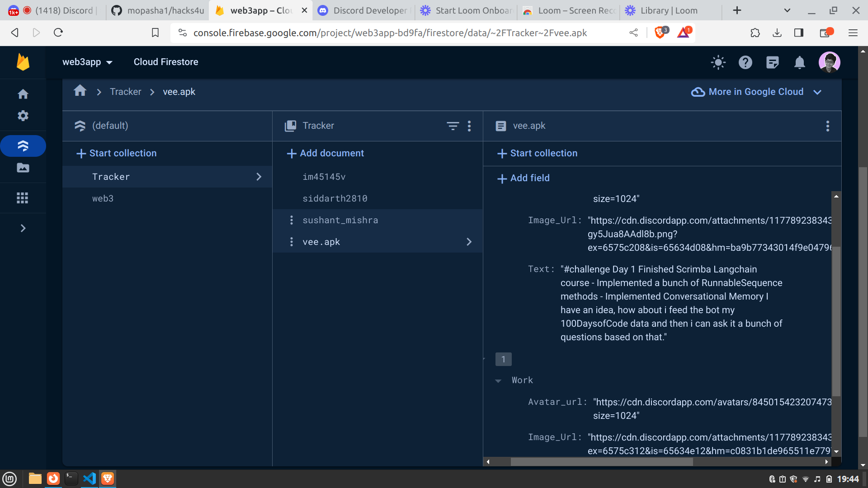Open all products grid icon
This screenshot has height=488, width=868.
23,198
